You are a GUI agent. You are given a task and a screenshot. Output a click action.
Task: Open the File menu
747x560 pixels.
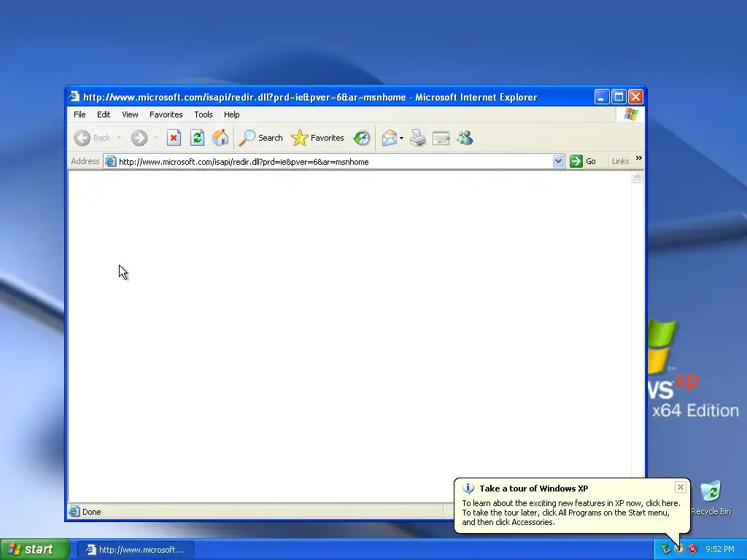[80, 114]
